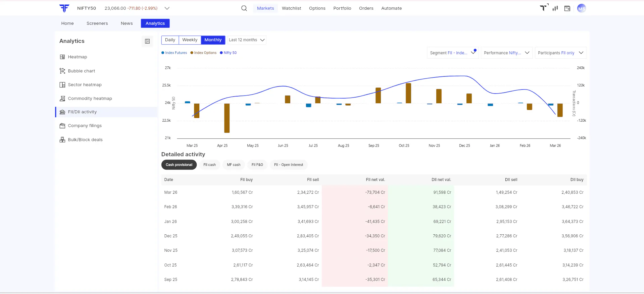The height and width of the screenshot is (294, 644).
Task: Switch chart to Weekly interval
Action: [x=190, y=40]
